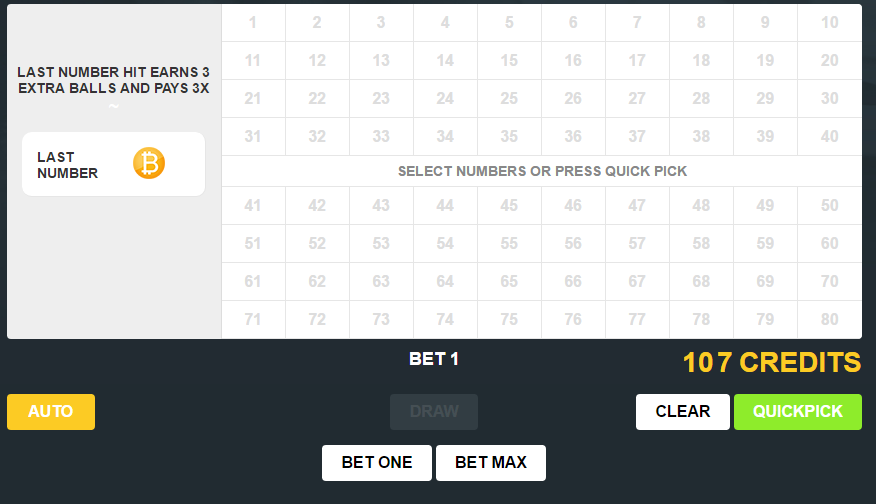Select number 1 on the keno board
This screenshot has height=504, width=876.
[253, 23]
